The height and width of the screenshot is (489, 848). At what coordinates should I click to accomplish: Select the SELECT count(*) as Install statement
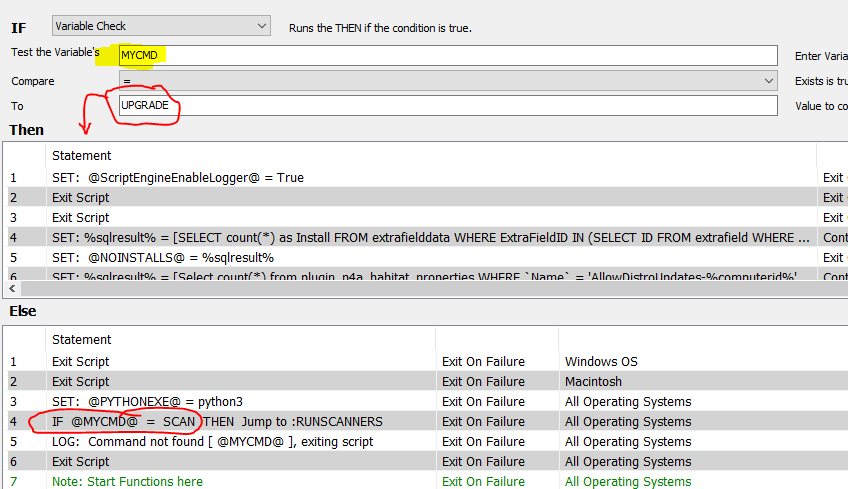click(430, 238)
